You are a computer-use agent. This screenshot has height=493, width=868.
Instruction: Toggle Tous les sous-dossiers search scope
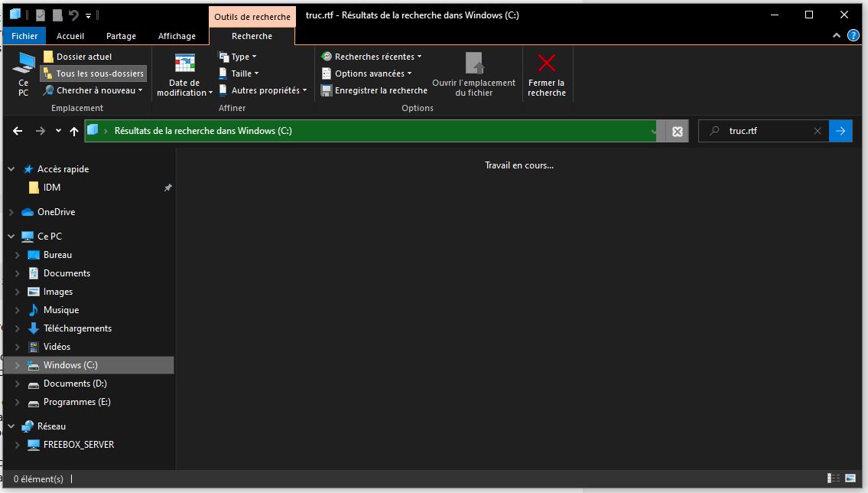pos(93,73)
